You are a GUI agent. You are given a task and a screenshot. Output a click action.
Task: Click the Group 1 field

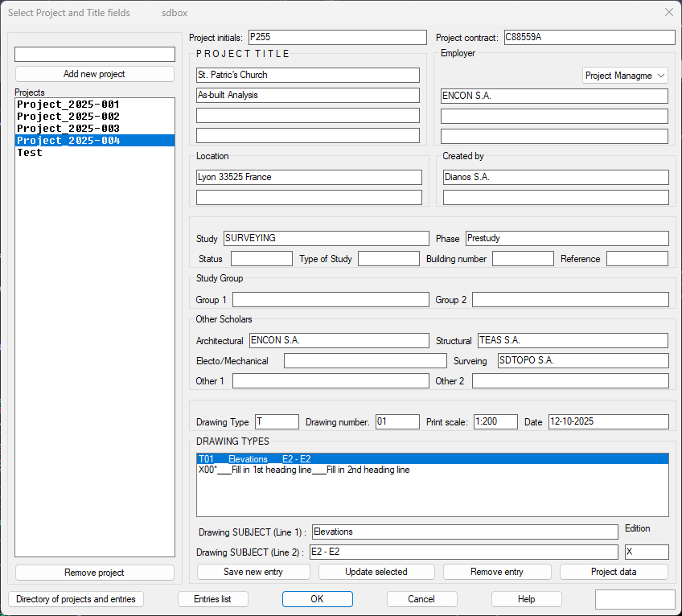331,300
